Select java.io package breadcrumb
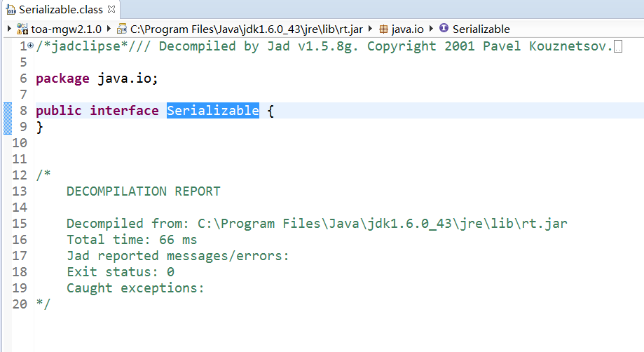Viewport: 644px width, 352px height. coord(407,29)
